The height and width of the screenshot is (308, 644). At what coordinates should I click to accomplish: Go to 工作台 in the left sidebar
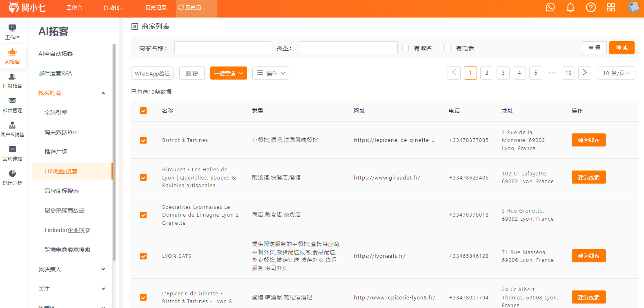click(x=12, y=32)
